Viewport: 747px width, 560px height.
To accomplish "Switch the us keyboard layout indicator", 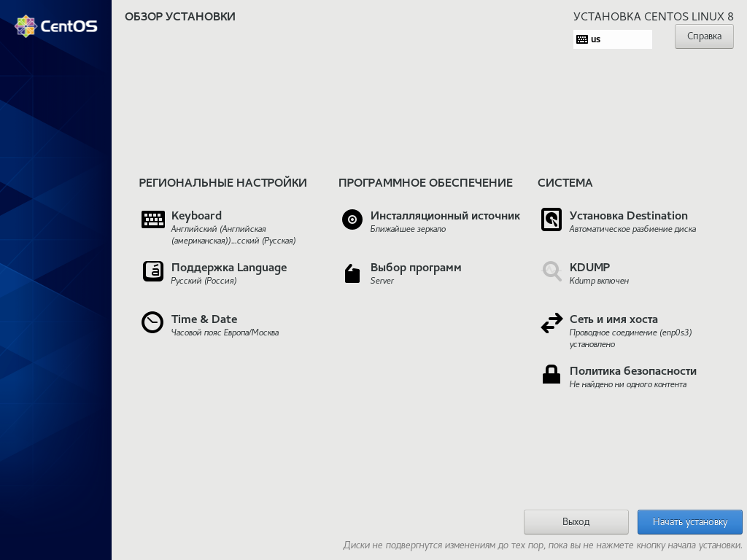I will pyautogui.click(x=613, y=39).
